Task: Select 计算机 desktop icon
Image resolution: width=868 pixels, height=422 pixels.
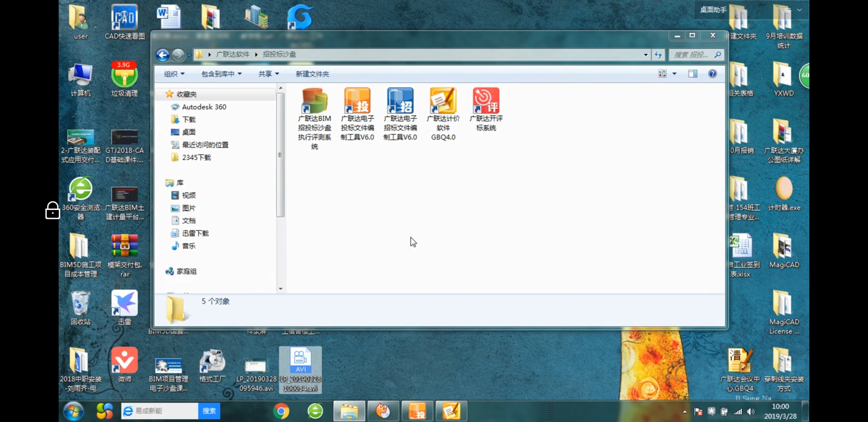Action: click(80, 79)
